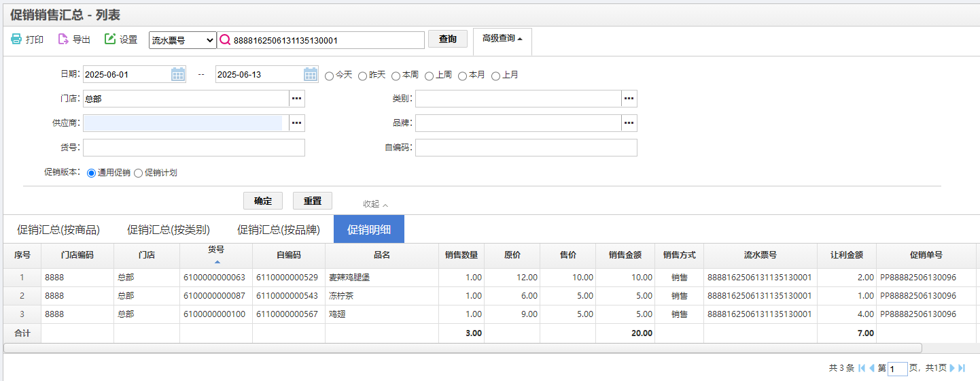Screen dimensions: 980x381
Task: Select the 麦辣鸡腿堡 row cell
Action: 382,278
